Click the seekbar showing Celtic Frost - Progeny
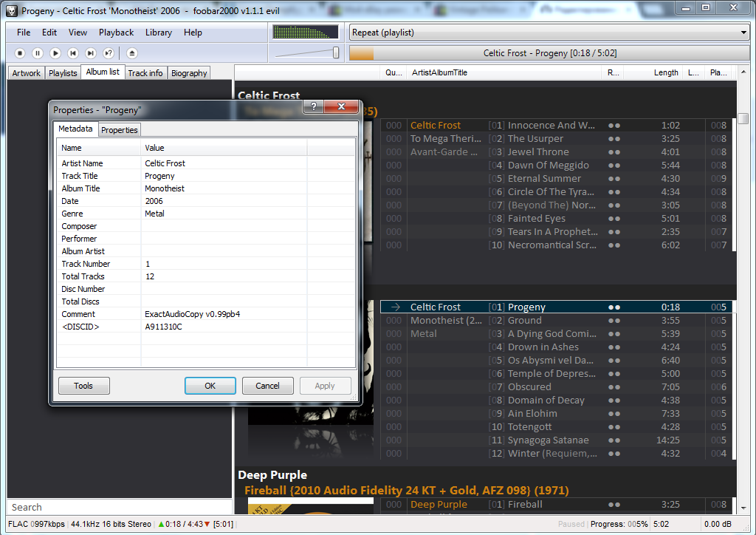Screen dimensions: 756x535 click(x=549, y=53)
